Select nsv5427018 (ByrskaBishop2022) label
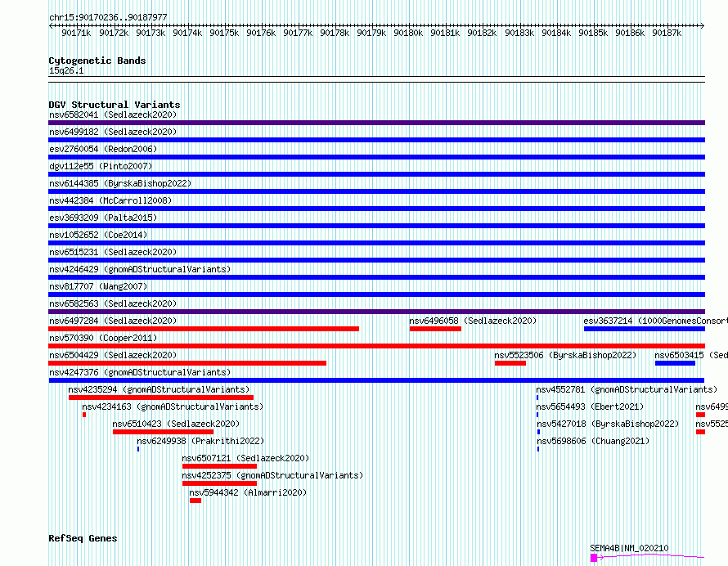 [608, 424]
